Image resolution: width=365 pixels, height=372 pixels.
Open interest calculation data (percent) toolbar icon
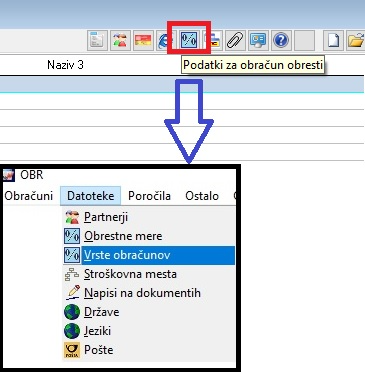189,40
